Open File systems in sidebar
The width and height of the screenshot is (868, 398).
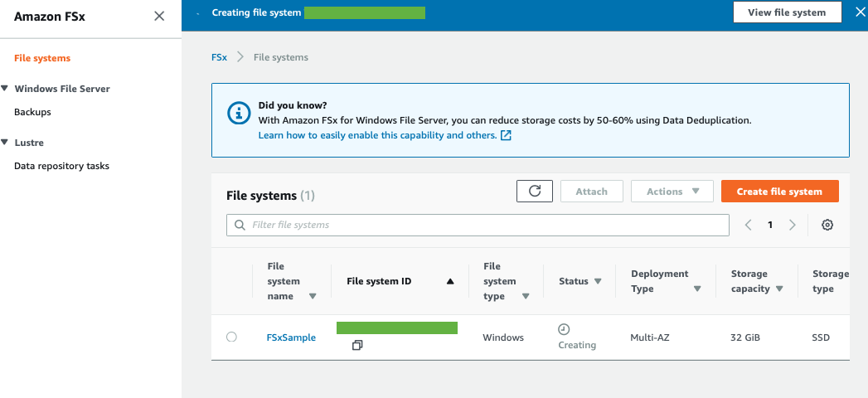pyautogui.click(x=42, y=58)
